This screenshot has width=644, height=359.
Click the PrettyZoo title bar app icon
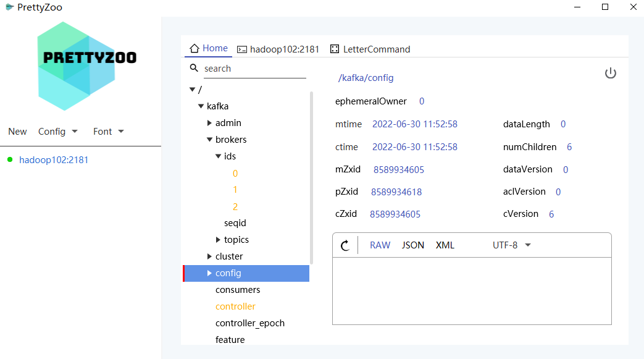pos(9,7)
